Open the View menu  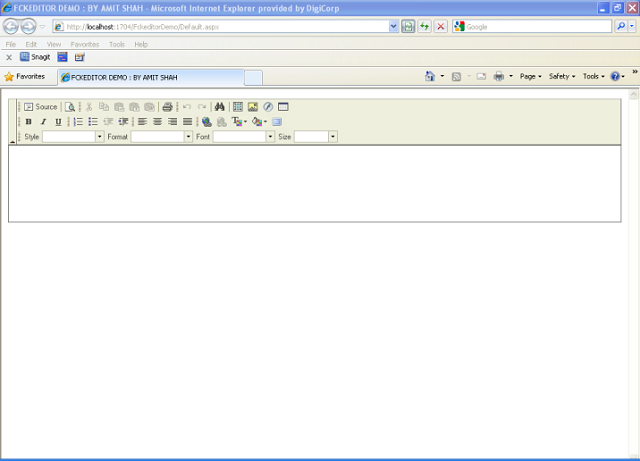click(x=54, y=44)
